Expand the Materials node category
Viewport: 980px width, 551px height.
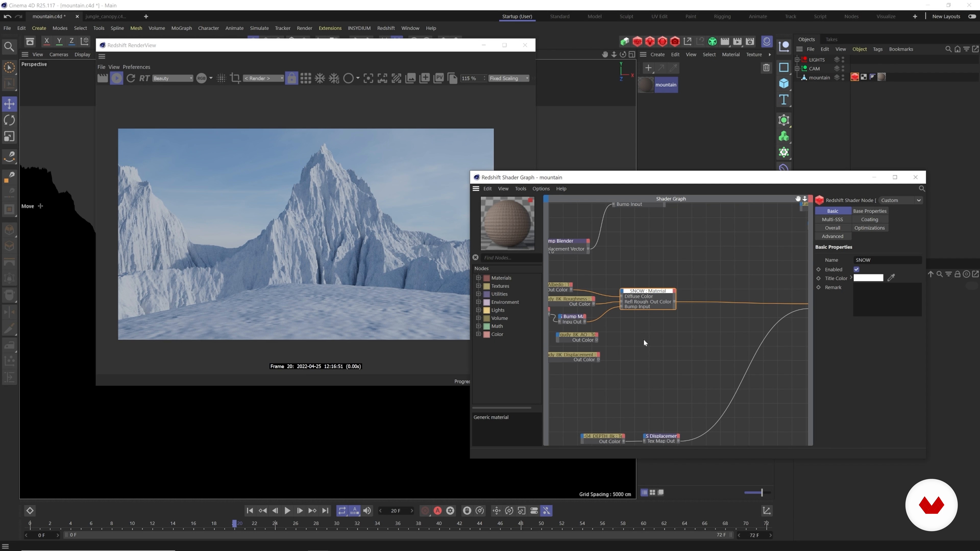click(x=478, y=278)
